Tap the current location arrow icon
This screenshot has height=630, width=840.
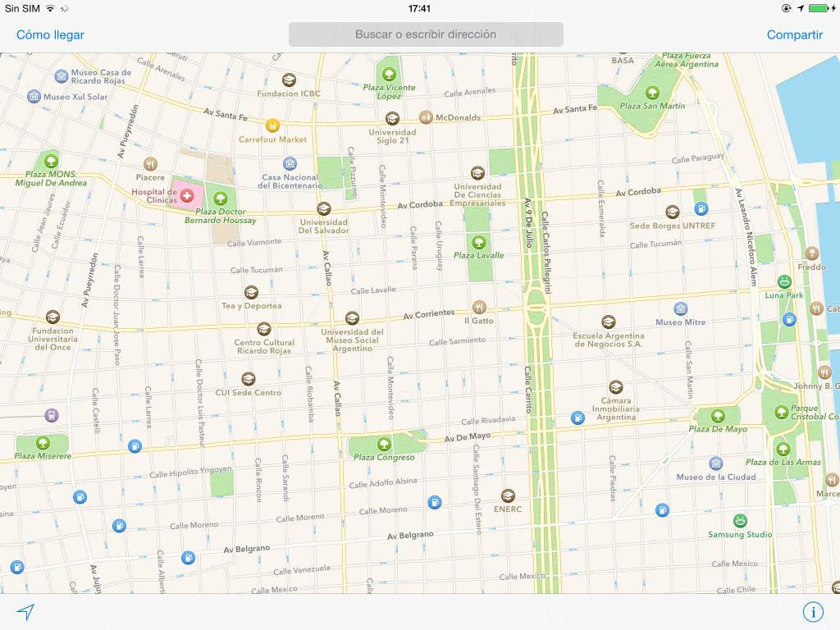26,612
